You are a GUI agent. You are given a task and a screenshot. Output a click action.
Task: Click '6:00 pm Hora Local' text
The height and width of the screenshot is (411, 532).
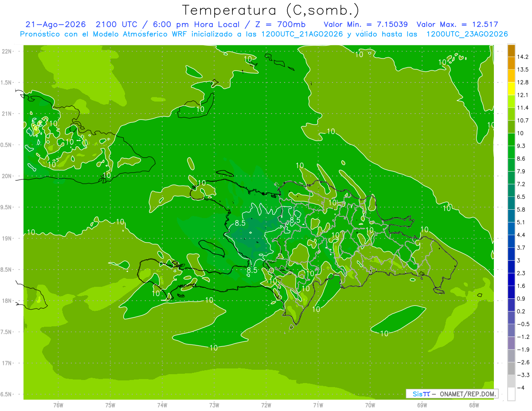point(196,25)
